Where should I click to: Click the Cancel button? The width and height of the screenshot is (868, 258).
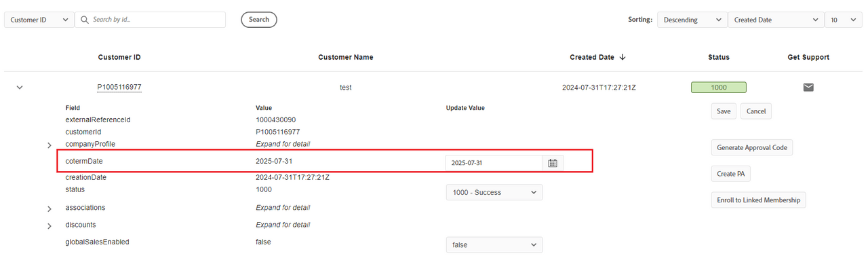(756, 111)
